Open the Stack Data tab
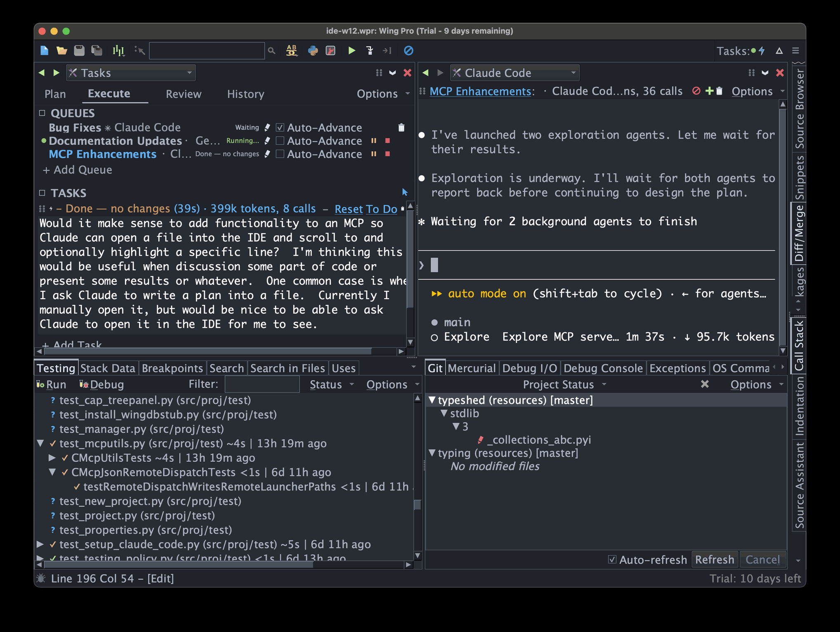 [108, 368]
